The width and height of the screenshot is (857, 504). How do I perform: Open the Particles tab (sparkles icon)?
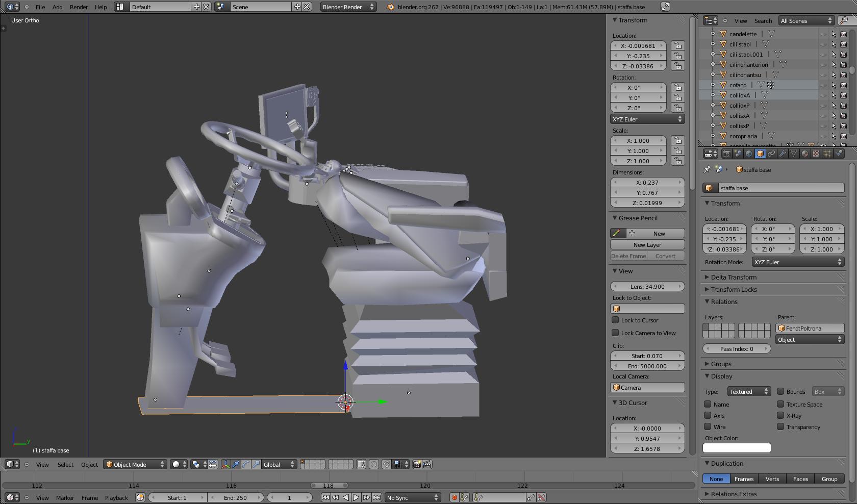(827, 154)
